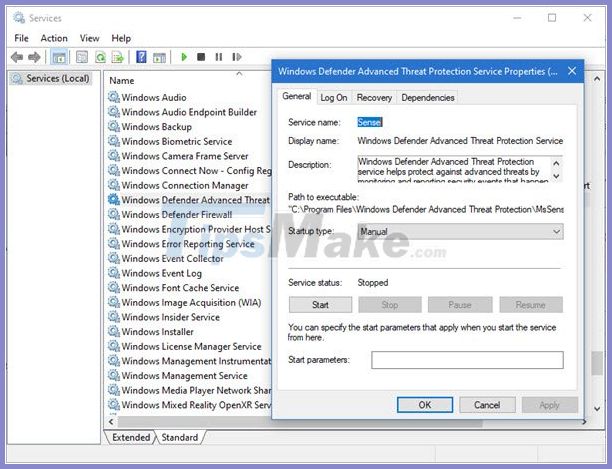612x469 pixels.
Task: Close the service Properties dialog
Action: pyautogui.click(x=572, y=71)
